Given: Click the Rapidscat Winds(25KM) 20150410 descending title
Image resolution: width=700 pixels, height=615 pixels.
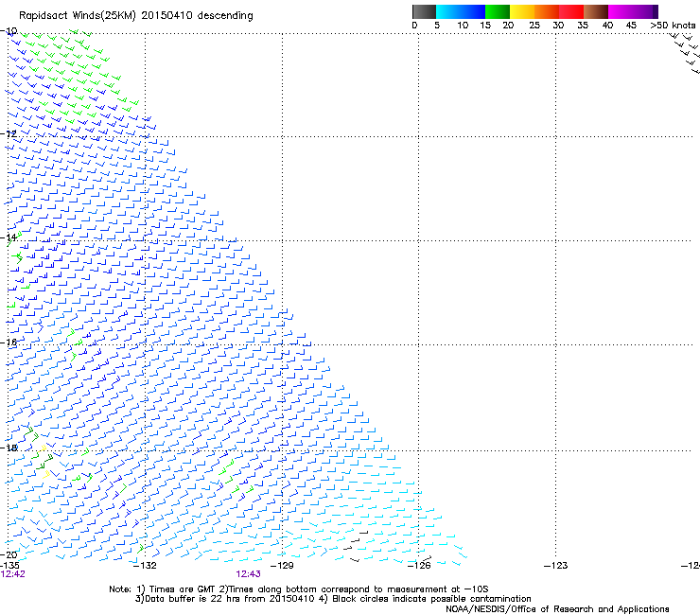Looking at the screenshot, I should pyautogui.click(x=135, y=15).
